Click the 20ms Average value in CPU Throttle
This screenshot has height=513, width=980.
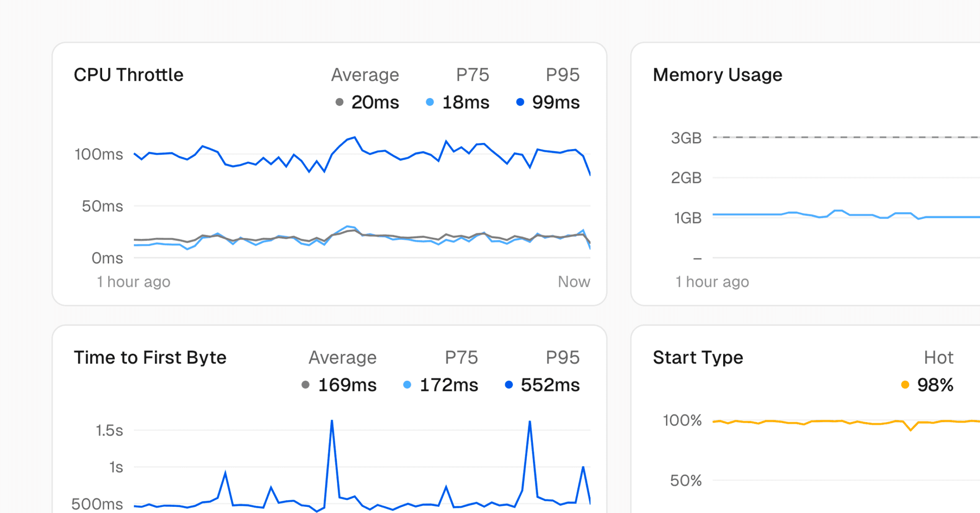pos(375,103)
